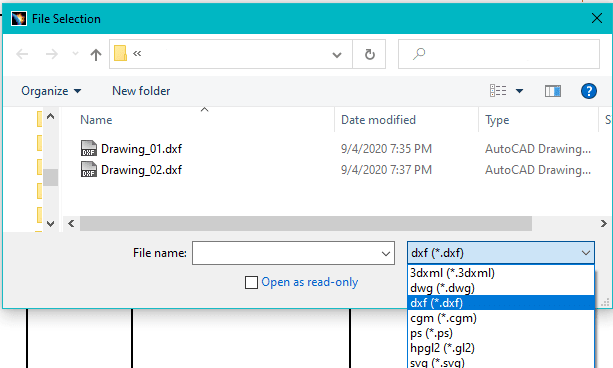The width and height of the screenshot is (613, 368).
Task: Go forward to the next folder
Action: coord(52,54)
